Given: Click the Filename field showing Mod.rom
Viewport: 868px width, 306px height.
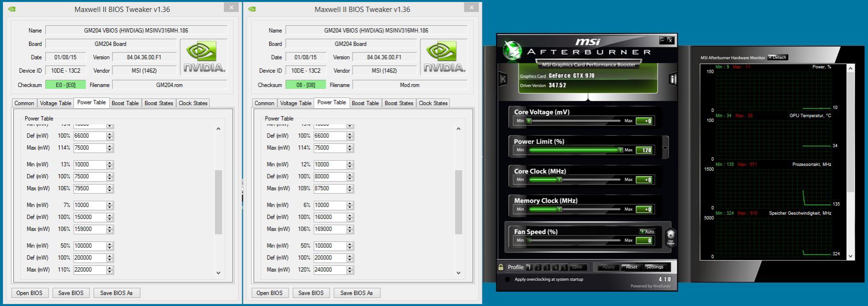Looking at the screenshot, I should [x=409, y=85].
